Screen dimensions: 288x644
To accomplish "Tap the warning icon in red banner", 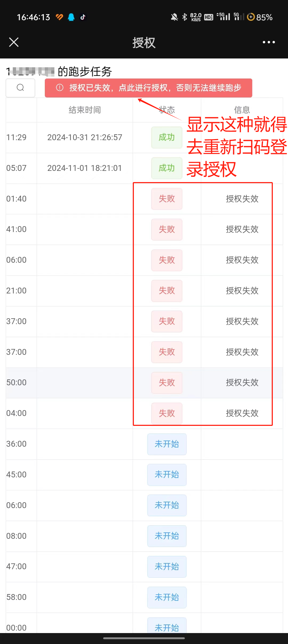I will coord(60,88).
